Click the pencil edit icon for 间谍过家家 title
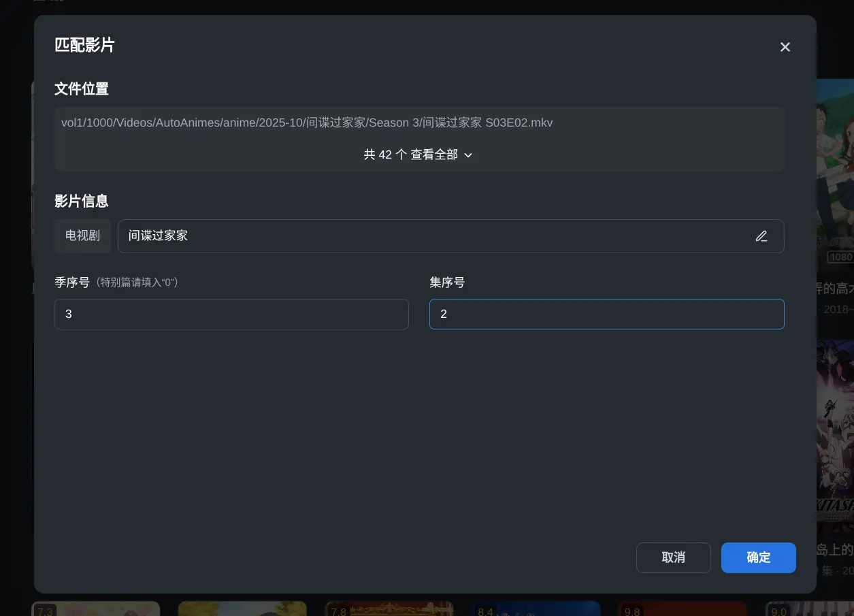Screen dimensions: 854x616 pyautogui.click(x=761, y=236)
